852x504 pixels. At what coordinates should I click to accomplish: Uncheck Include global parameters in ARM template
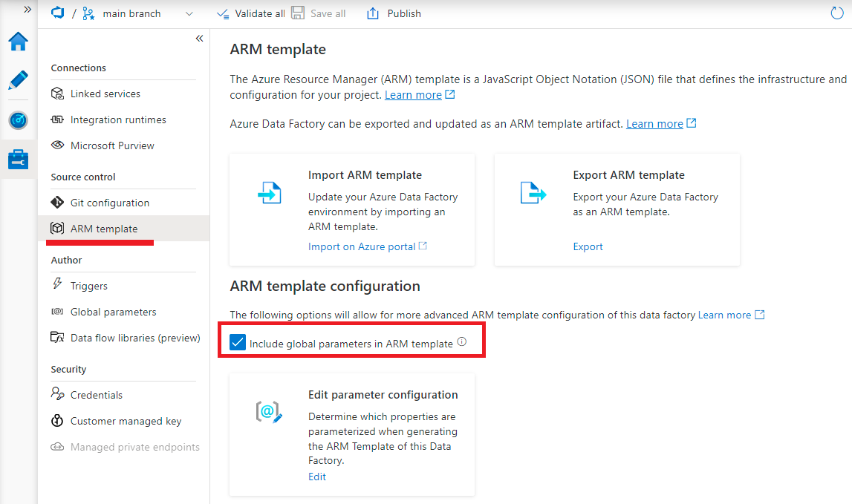[x=238, y=342]
